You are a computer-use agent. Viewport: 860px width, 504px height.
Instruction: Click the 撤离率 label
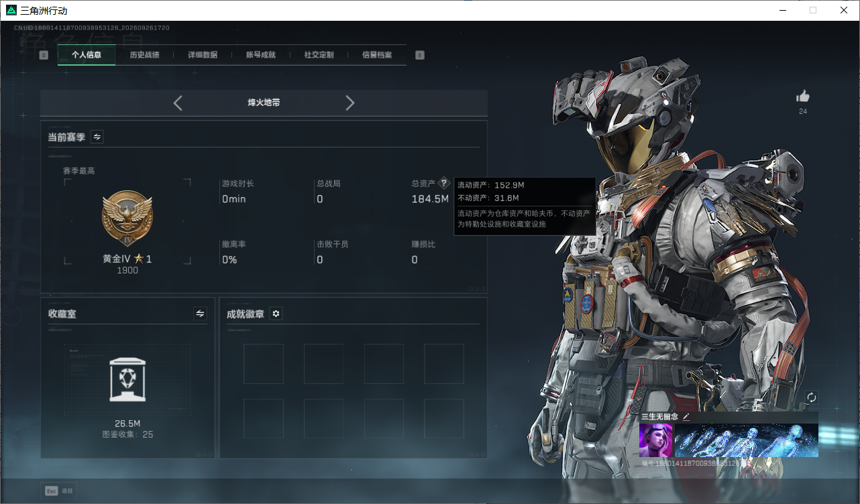click(x=234, y=245)
